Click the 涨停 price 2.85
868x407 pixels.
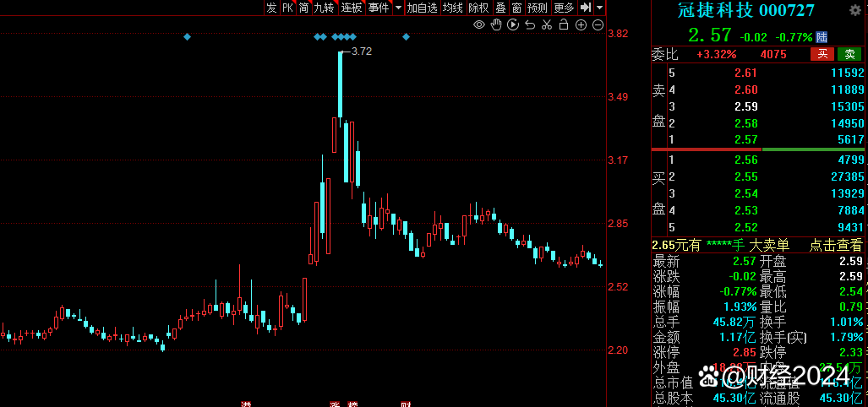tap(745, 352)
